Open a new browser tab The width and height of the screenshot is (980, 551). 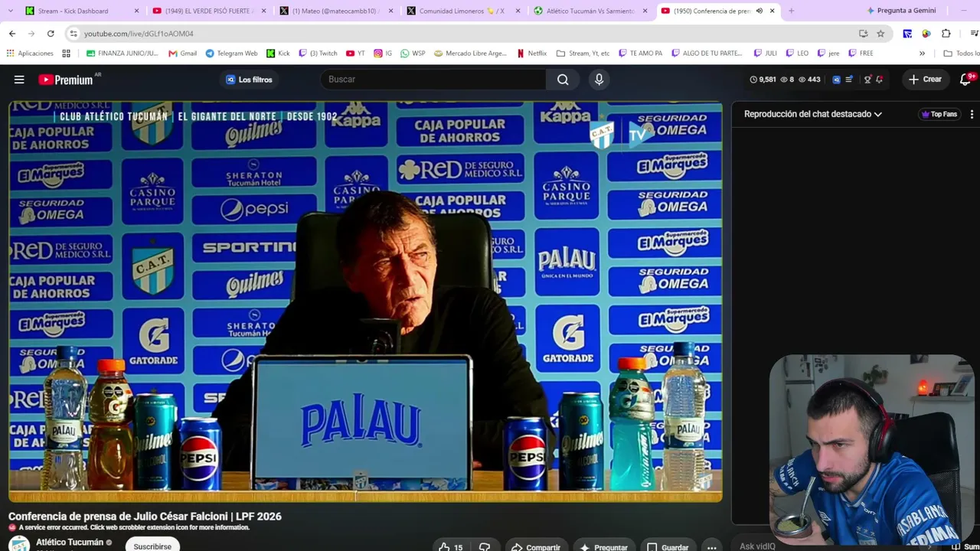pos(791,11)
